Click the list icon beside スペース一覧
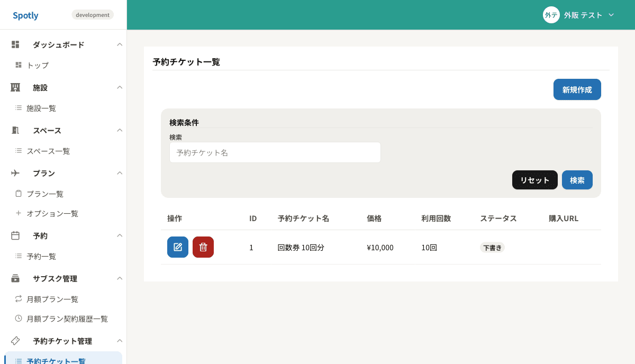Image resolution: width=635 pixels, height=364 pixels. coord(19,151)
